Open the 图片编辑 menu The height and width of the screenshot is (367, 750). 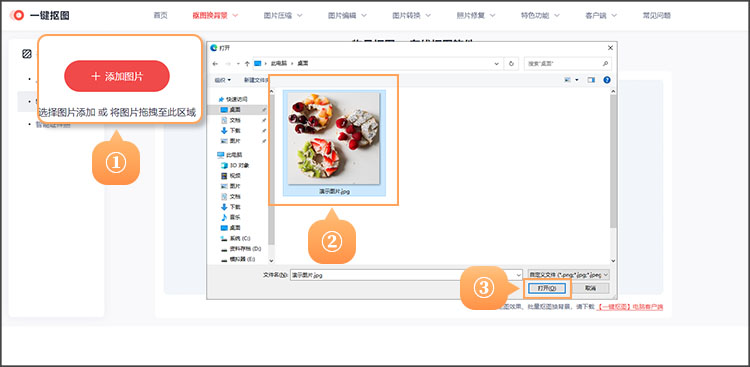(347, 15)
